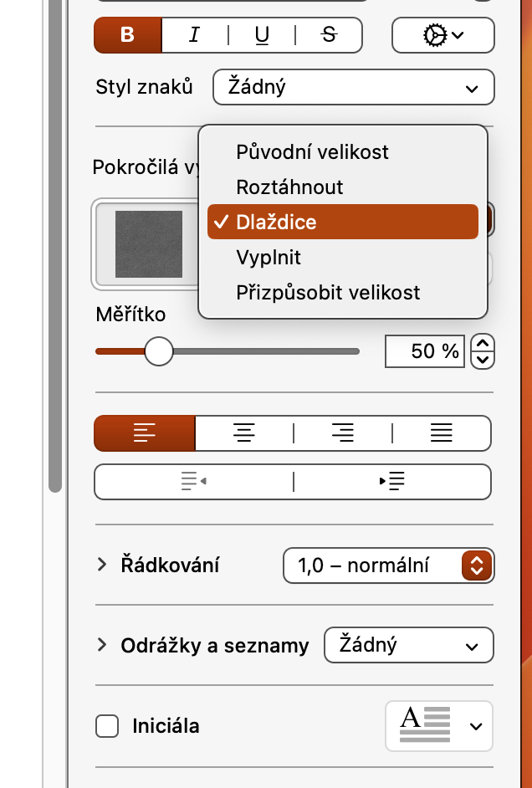Toggle bold text formatting
This screenshot has width=532, height=788.
(x=127, y=35)
